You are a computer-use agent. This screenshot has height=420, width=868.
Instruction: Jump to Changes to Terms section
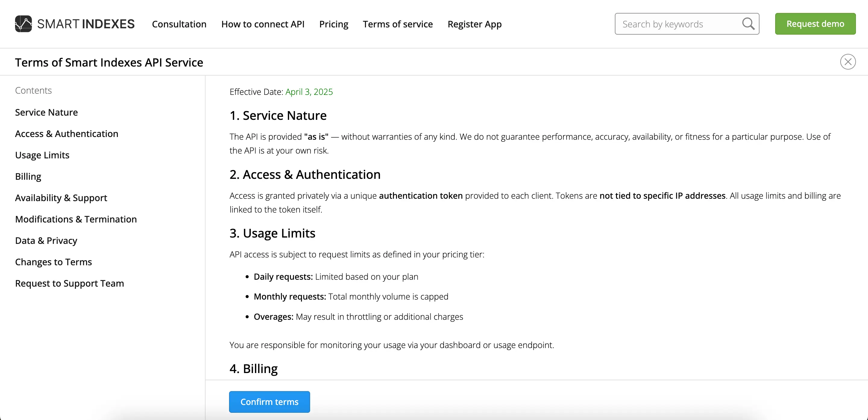(54, 262)
